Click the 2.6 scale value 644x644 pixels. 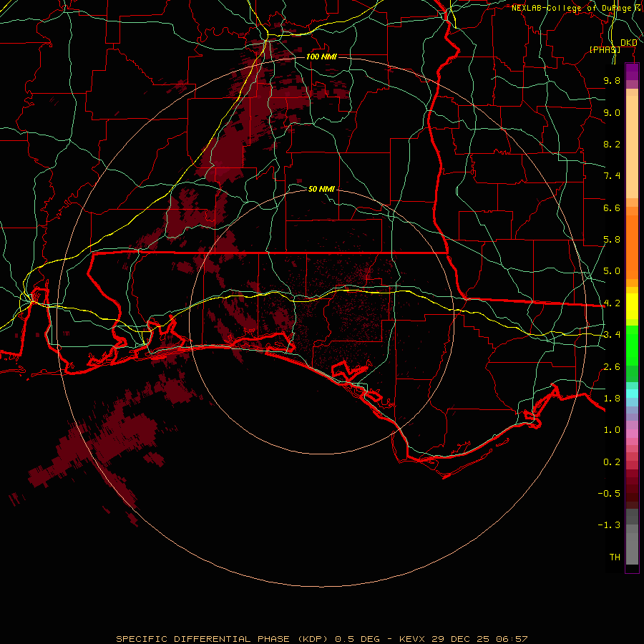(612, 367)
